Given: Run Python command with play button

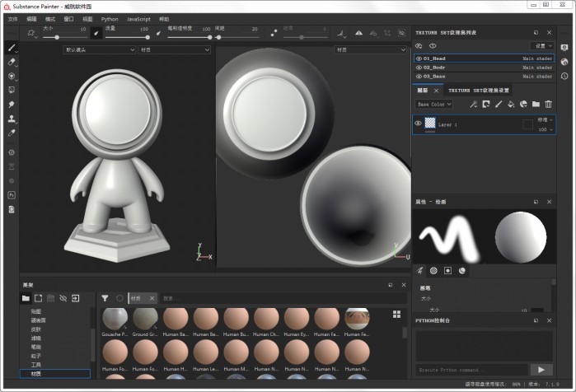Looking at the screenshot, I should coord(541,370).
